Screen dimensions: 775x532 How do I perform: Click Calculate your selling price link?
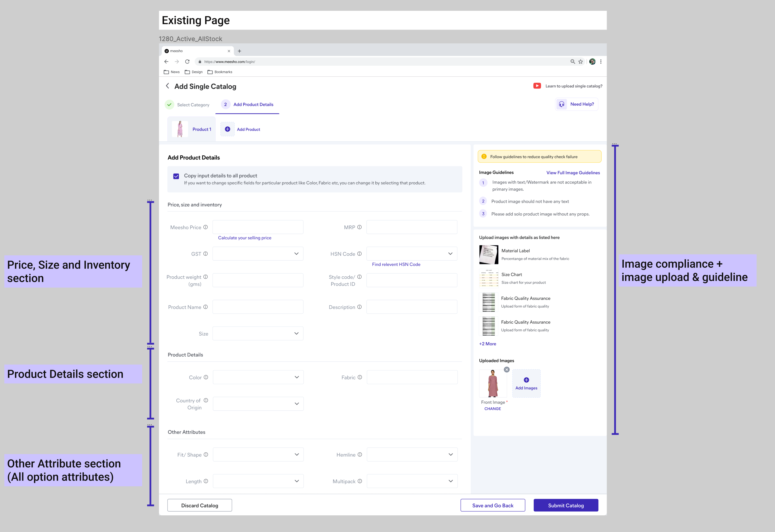pyautogui.click(x=244, y=238)
